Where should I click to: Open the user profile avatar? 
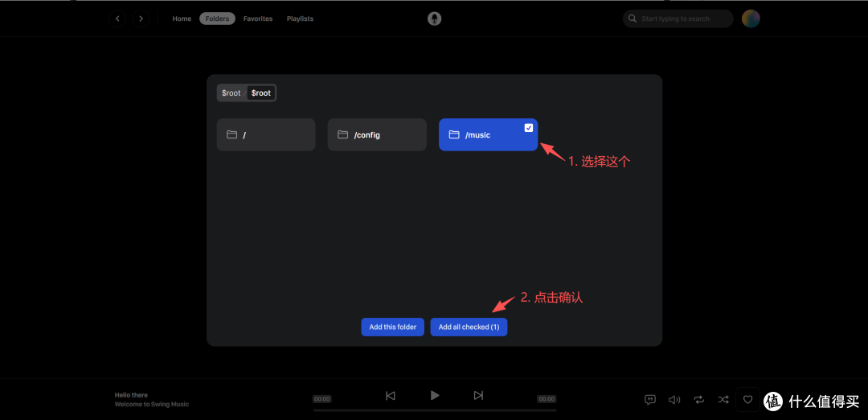pos(751,19)
